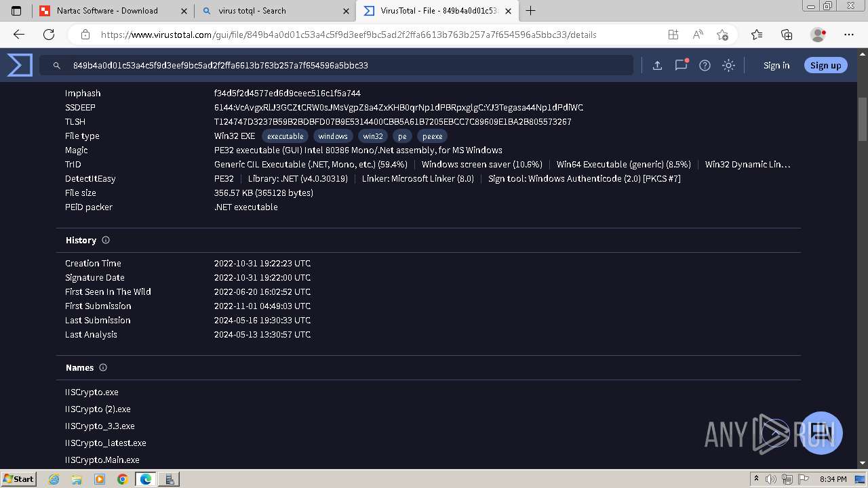This screenshot has height=488, width=868.
Task: Click the taskbar clock 8:34 PM
Action: click(833, 479)
